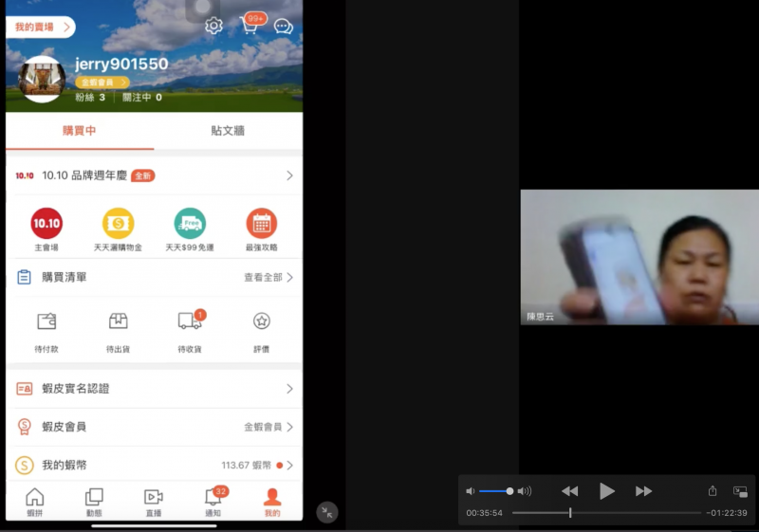Click the 陳思云 participant video thumbnail
The image size is (759, 532).
pyautogui.click(x=639, y=257)
